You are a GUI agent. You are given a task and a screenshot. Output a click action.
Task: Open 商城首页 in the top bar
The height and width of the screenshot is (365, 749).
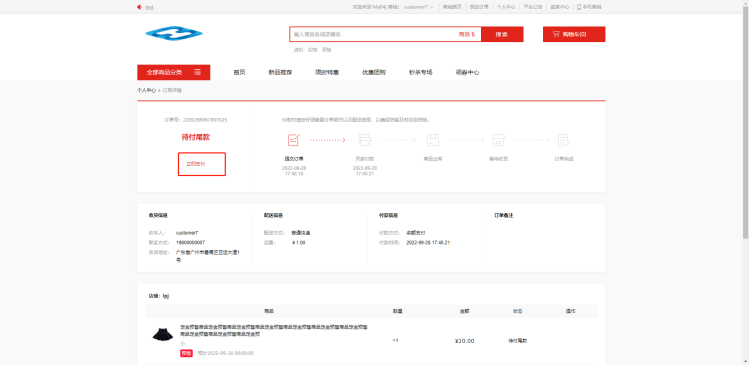pos(452,7)
